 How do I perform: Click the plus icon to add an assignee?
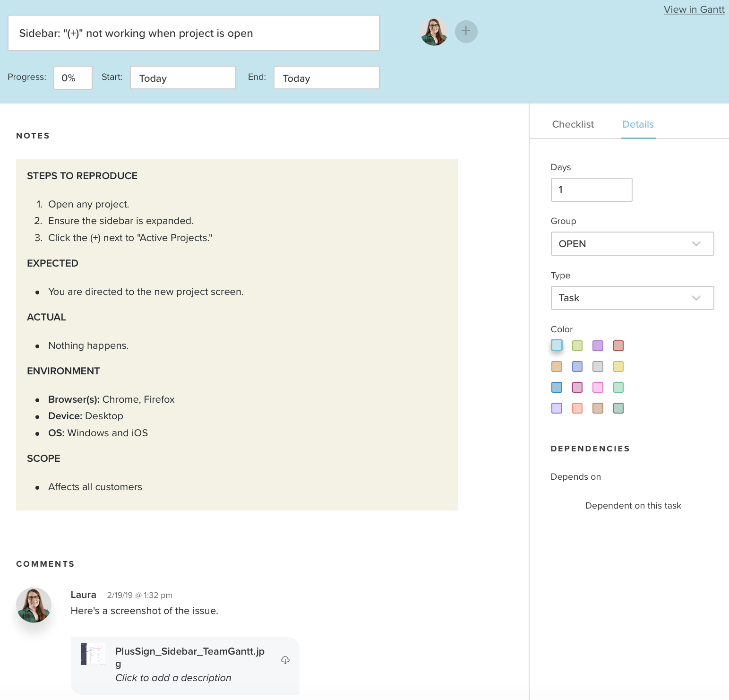(466, 31)
